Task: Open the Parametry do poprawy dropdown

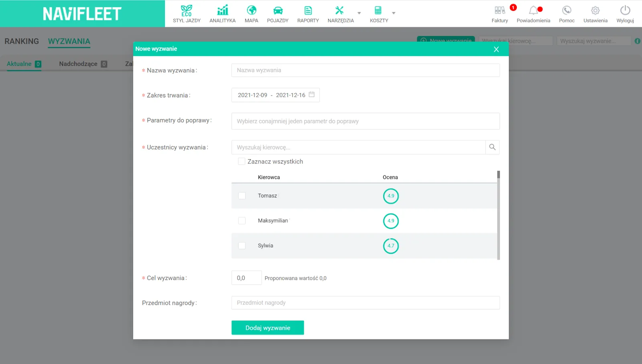Action: (366, 121)
